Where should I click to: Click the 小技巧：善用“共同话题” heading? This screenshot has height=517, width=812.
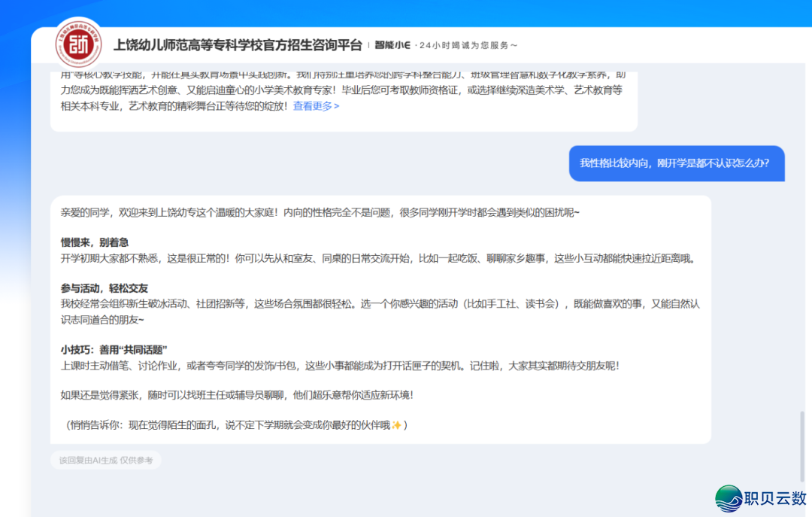click(114, 350)
